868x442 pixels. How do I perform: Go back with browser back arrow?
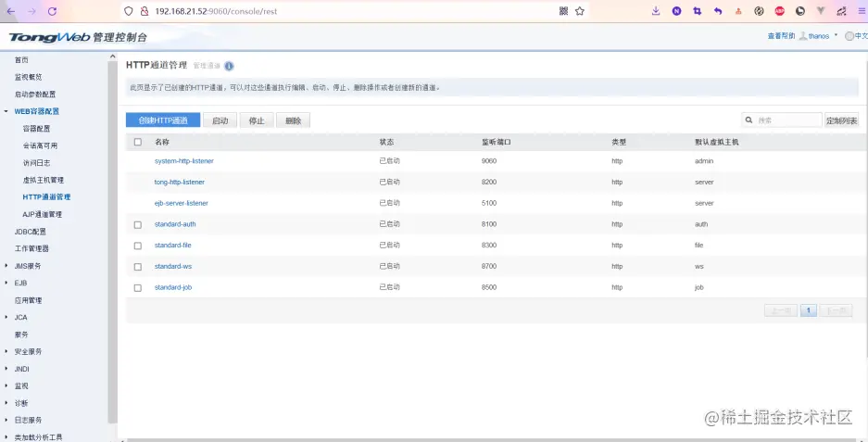tap(11, 11)
